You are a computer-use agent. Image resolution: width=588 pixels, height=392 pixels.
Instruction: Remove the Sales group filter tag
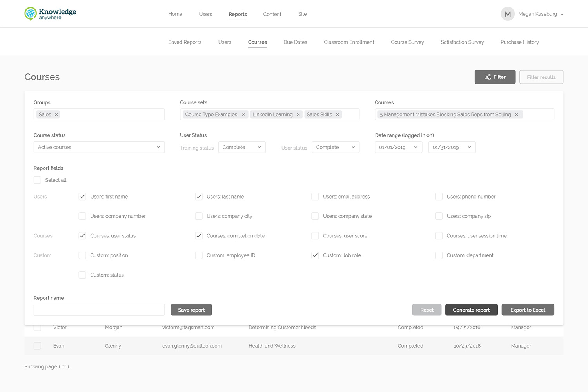click(x=56, y=114)
